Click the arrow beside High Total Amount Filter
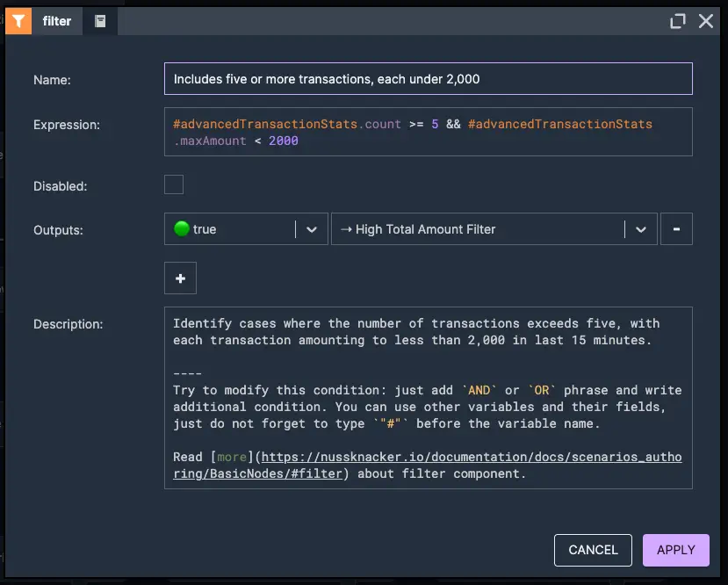The height and width of the screenshot is (585, 728). [346, 229]
